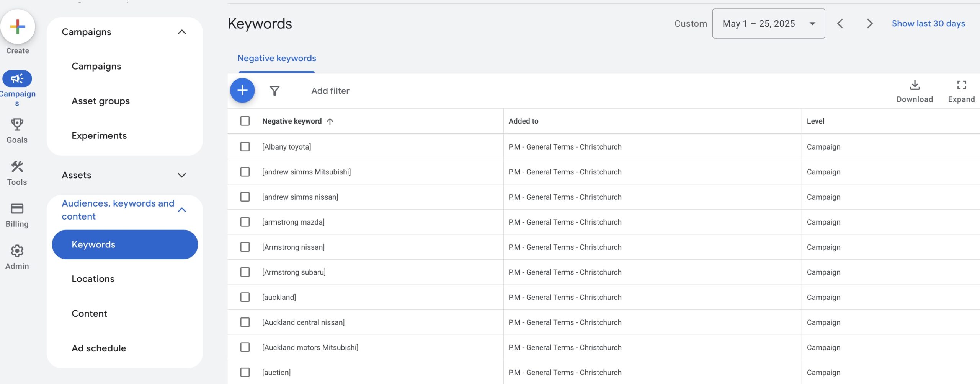Check the [Armstrong subaru] row checkbox

point(245,272)
